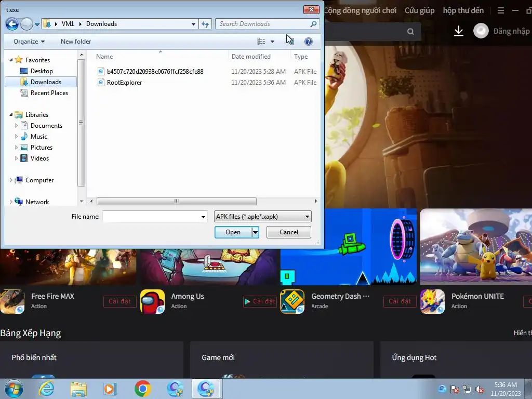Toggle the preview pane icon
This screenshot has height=399, width=532.
290,42
